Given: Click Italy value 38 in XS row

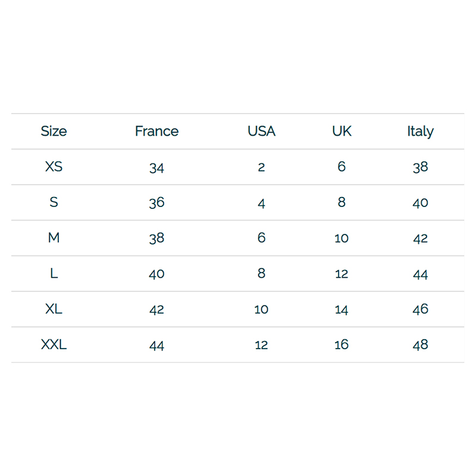Looking at the screenshot, I should [x=421, y=167].
